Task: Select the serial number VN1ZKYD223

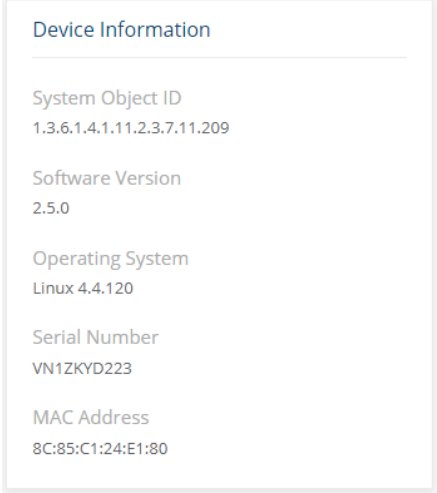Action: [82, 369]
